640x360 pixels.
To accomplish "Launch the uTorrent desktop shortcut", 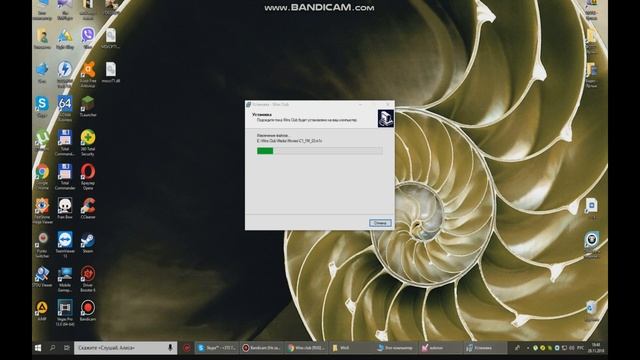I will click(x=42, y=141).
